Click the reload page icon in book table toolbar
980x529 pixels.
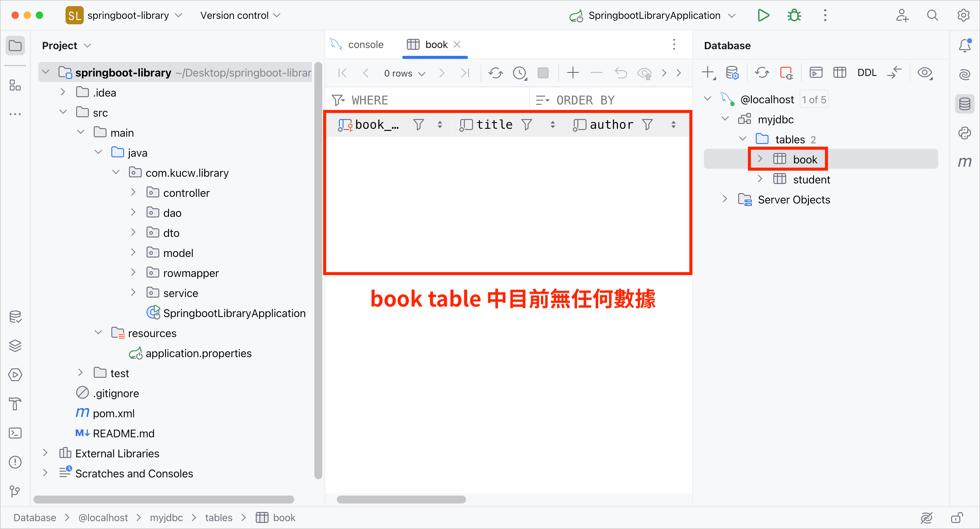click(495, 73)
